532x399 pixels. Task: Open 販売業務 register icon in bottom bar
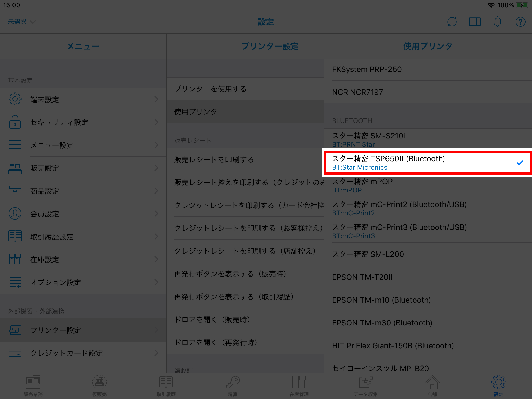33,386
